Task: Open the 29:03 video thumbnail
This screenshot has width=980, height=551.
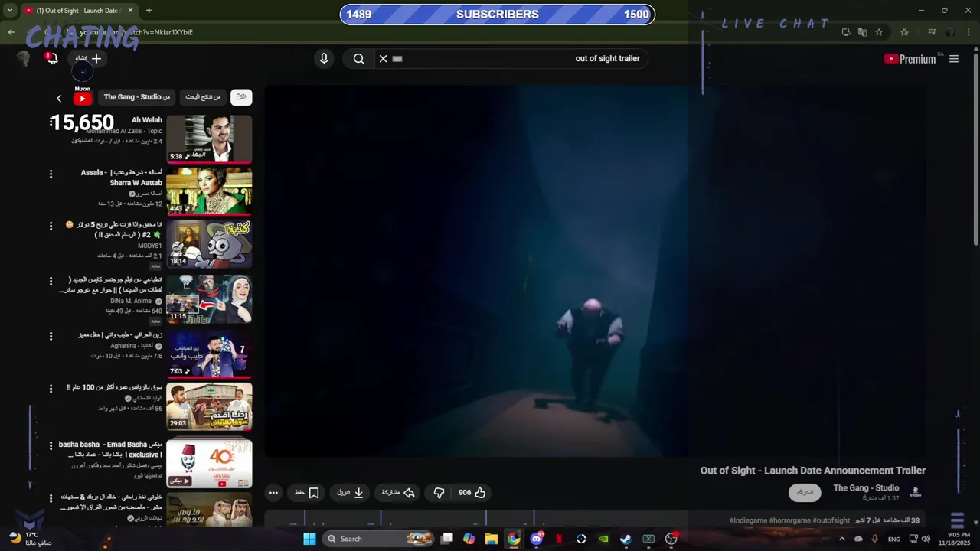Action: pyautogui.click(x=209, y=406)
